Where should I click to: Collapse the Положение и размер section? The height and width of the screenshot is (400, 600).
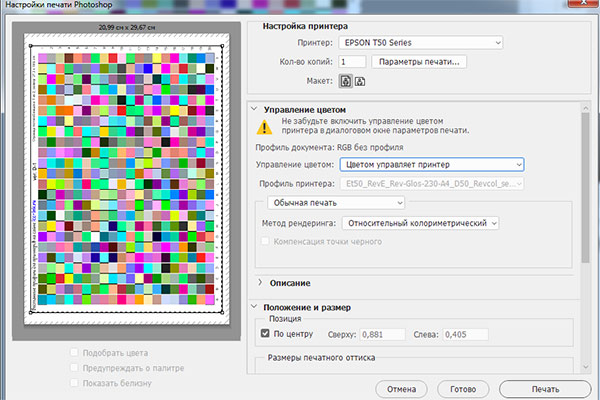pyautogui.click(x=254, y=307)
